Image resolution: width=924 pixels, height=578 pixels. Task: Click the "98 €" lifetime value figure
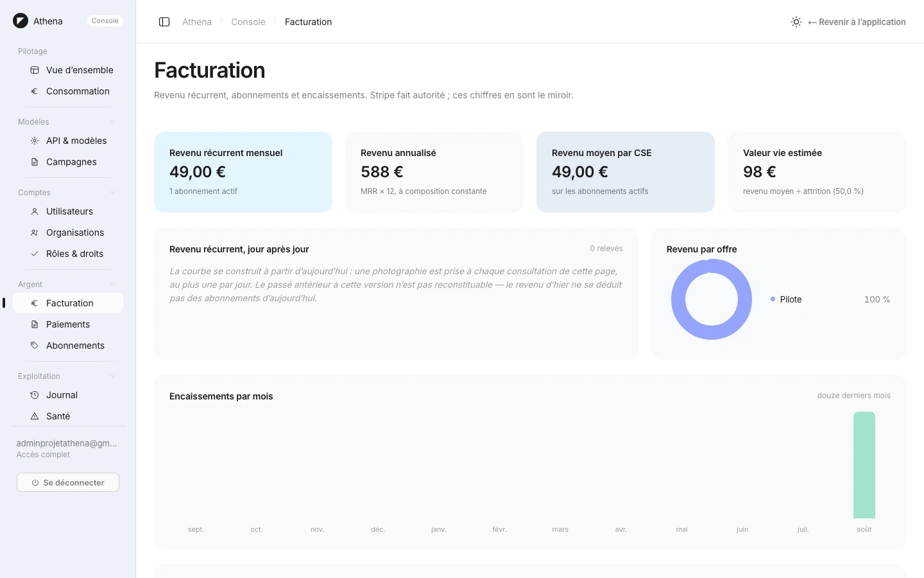tap(760, 172)
